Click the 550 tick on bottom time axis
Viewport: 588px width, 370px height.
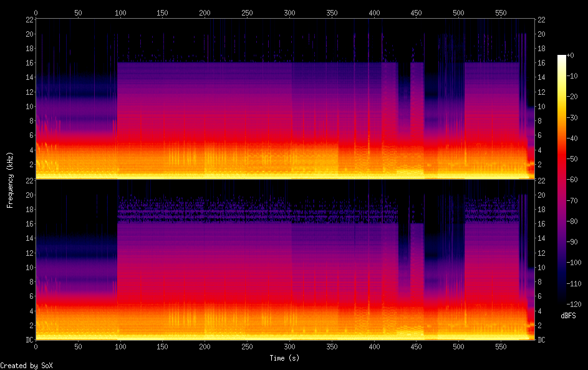click(501, 346)
